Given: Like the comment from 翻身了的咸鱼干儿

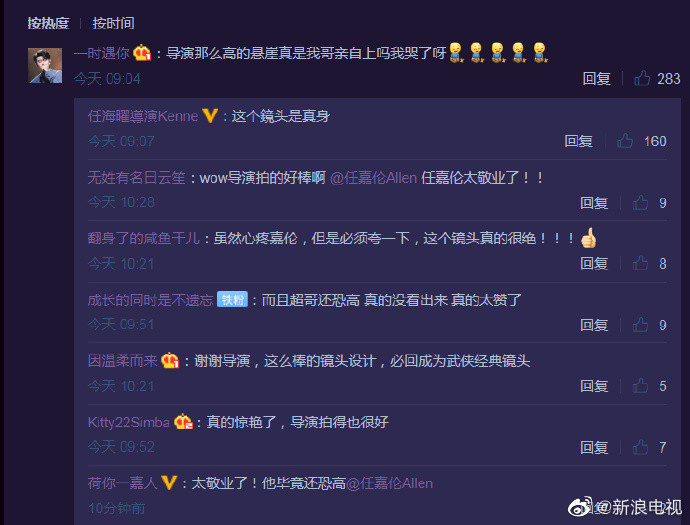Looking at the screenshot, I should (640, 263).
